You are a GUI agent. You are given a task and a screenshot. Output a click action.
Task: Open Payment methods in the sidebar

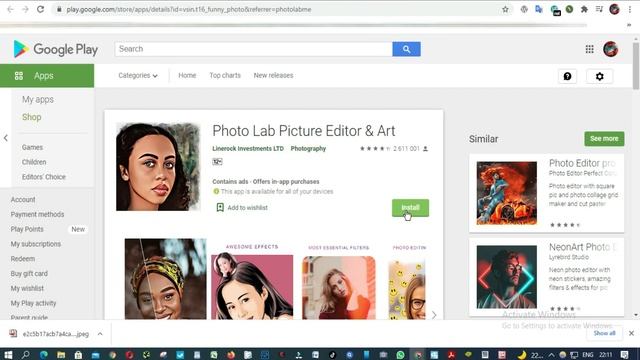point(37,214)
